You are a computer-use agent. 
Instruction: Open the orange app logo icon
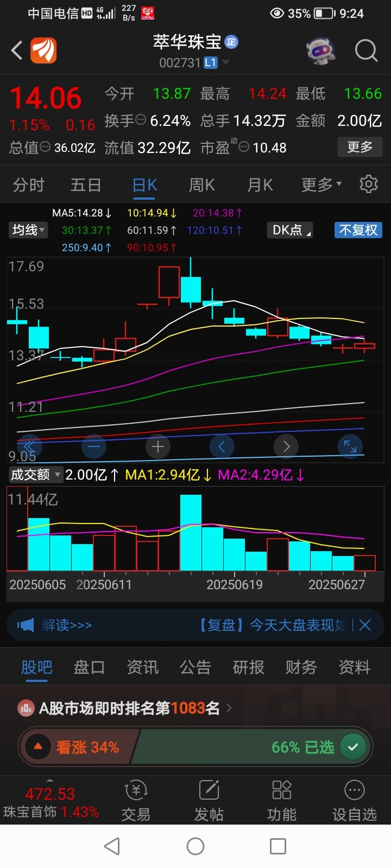pos(43,50)
